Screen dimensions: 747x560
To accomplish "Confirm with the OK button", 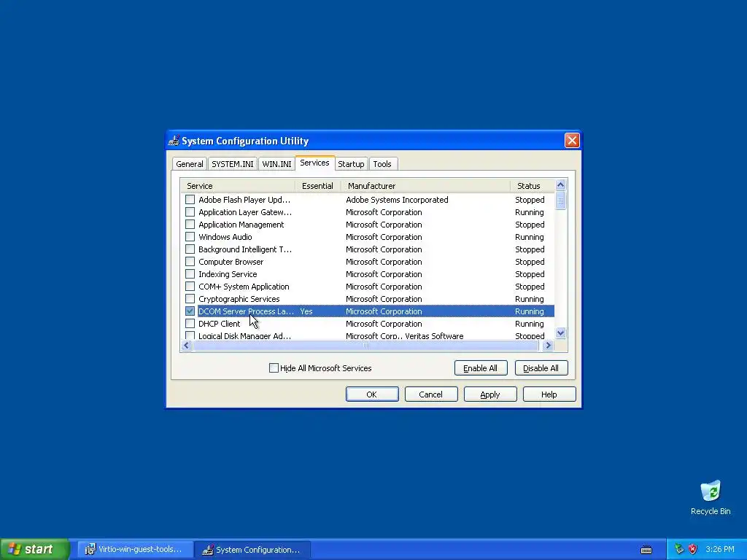I will click(371, 394).
